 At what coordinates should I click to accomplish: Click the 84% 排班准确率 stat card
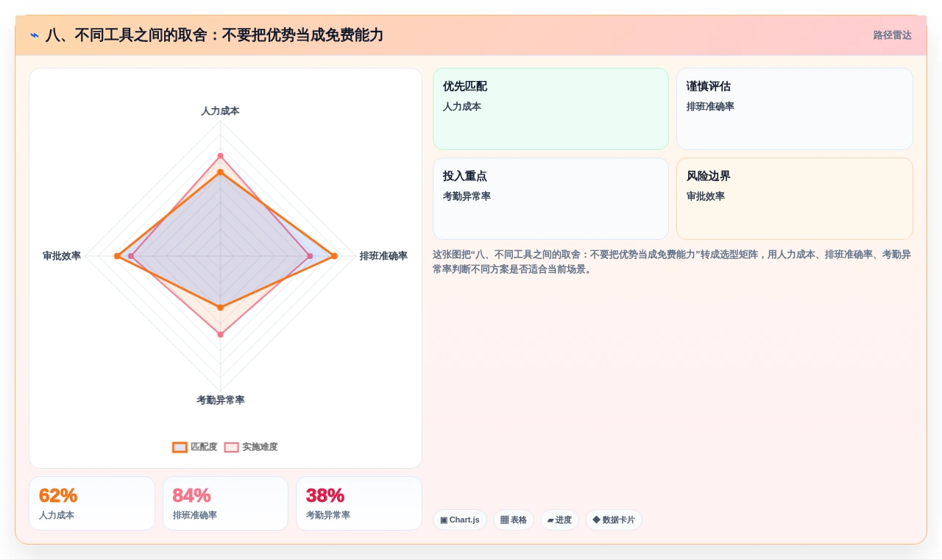pos(225,503)
